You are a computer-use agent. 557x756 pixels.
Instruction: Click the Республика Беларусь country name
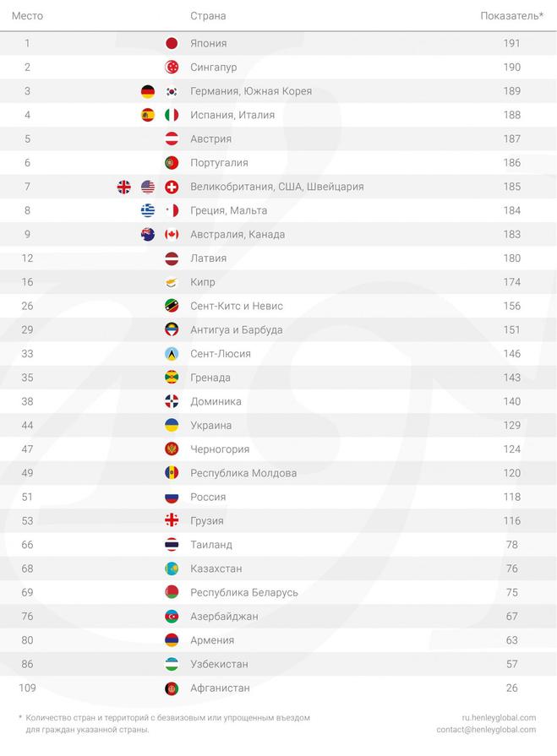tap(244, 593)
